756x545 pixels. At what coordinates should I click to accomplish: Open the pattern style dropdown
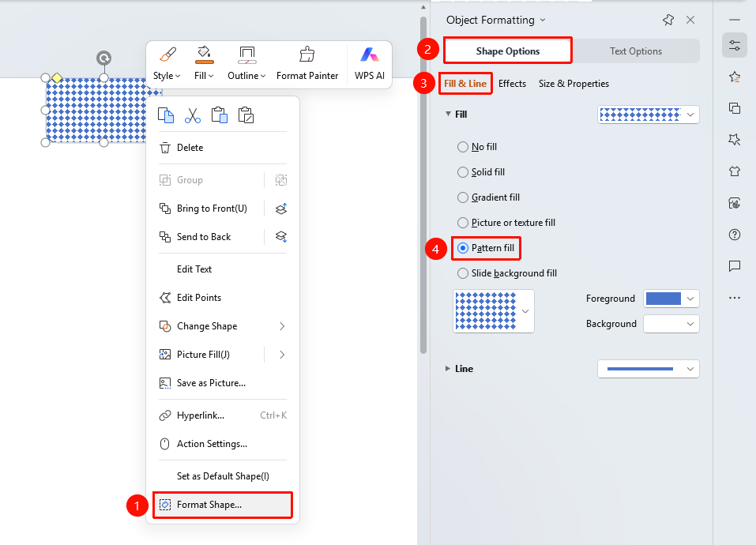494,311
